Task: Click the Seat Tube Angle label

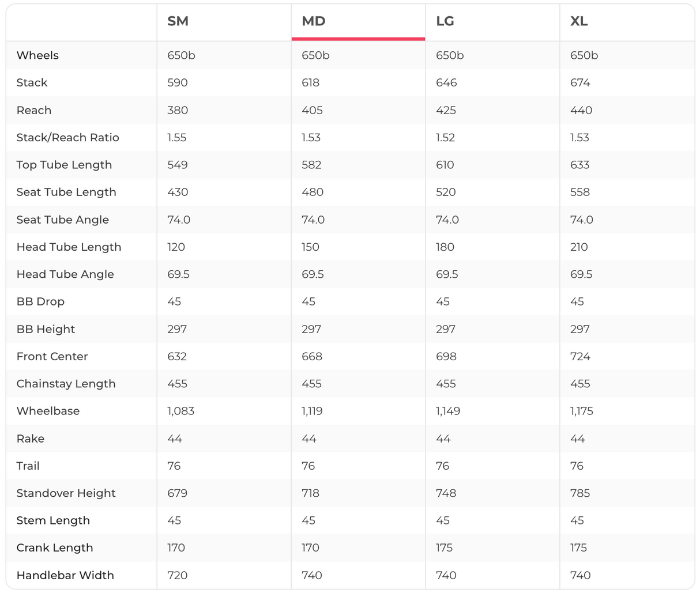Action: point(62,220)
